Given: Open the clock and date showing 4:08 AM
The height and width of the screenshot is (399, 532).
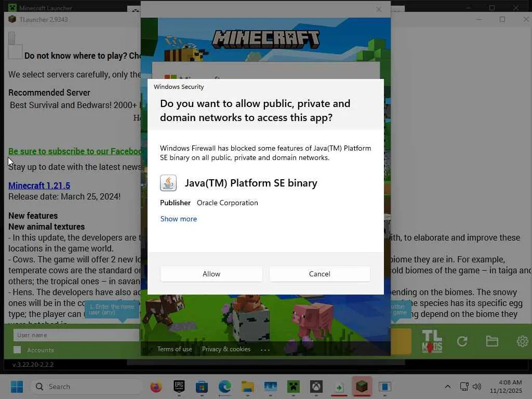Looking at the screenshot, I should [x=506, y=387].
